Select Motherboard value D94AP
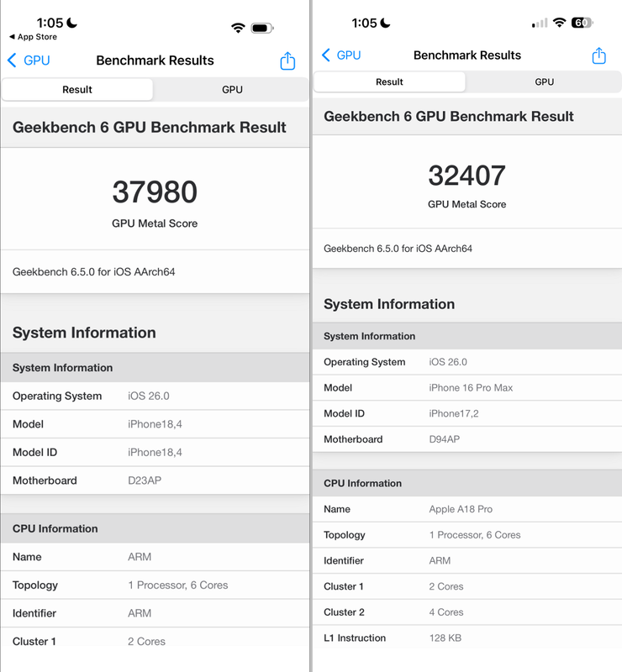 [x=444, y=439]
